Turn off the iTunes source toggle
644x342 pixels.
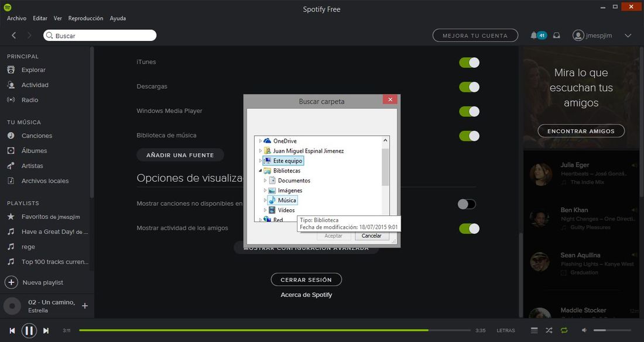[x=469, y=63]
